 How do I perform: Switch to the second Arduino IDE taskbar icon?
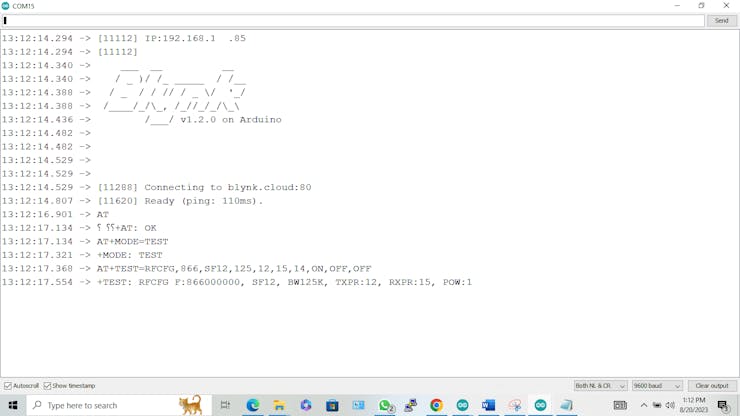pyautogui.click(x=540, y=405)
